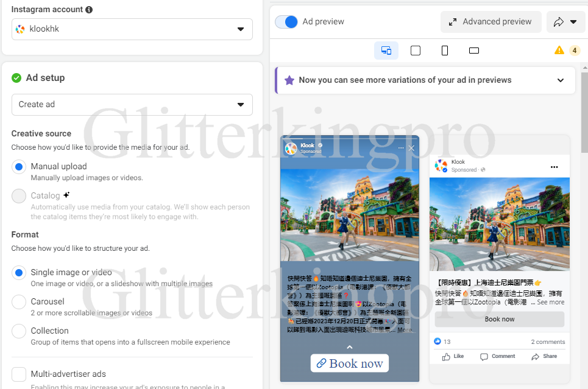The image size is (588, 389).
Task: Expand the ad variations previews banner
Action: tap(560, 80)
